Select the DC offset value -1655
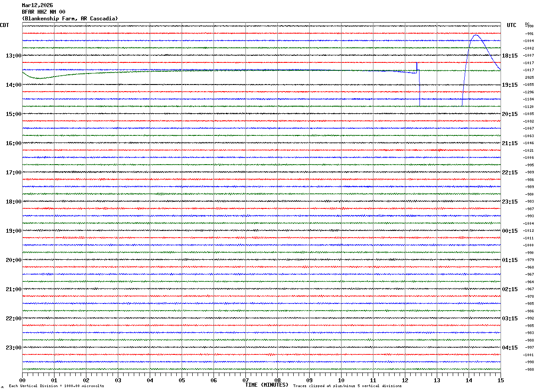Image resolution: width=536 pixels, height=392 pixels. (529, 85)
